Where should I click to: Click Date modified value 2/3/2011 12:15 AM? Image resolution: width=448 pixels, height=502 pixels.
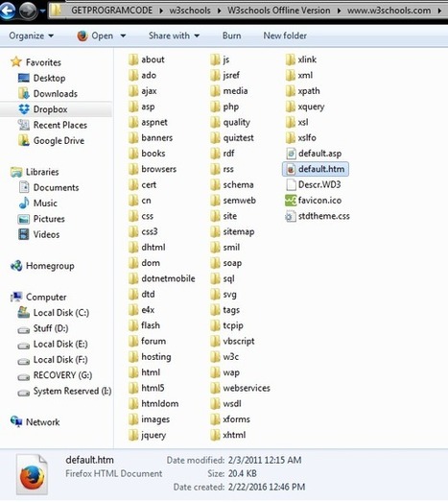click(x=265, y=460)
